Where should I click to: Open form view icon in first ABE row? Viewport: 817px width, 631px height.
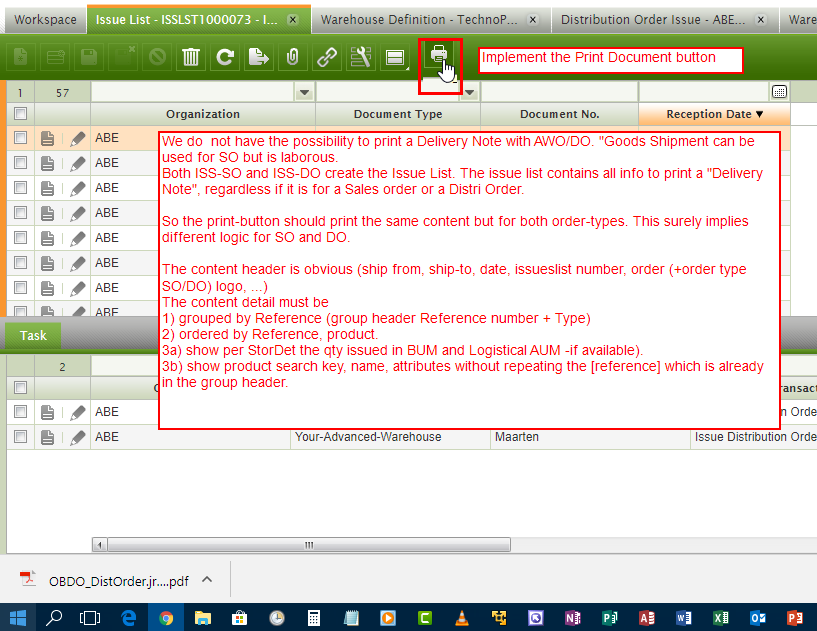tap(47, 139)
